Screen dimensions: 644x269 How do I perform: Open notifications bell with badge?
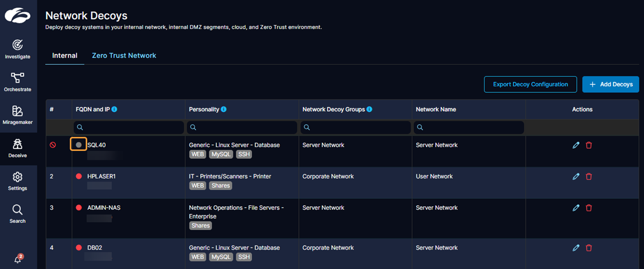click(x=18, y=259)
